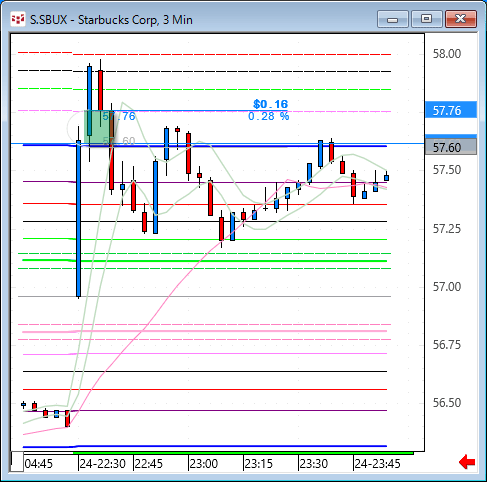This screenshot has width=487, height=482.
Task: Click the red left arrow at bottom right
Action: [467, 462]
